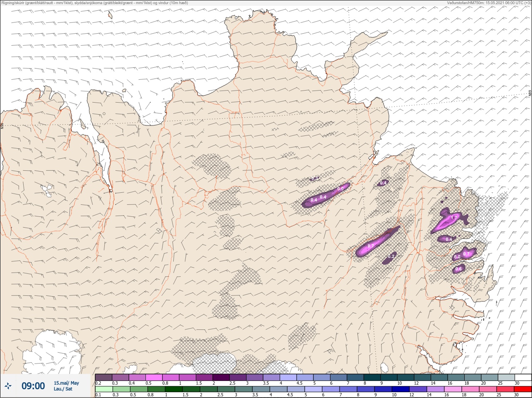
Task: Select the pale gray 25 swatch, top legend row
Action: point(506,377)
